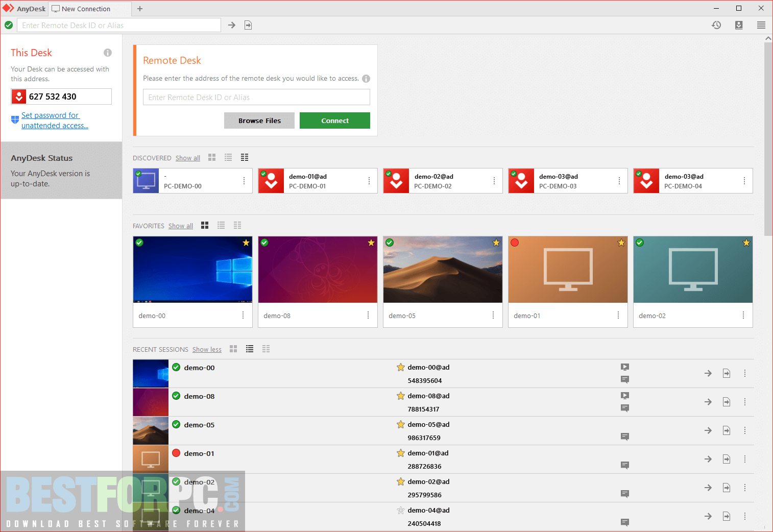Switch Discovered section to compact list view
773x532 pixels.
[x=245, y=157]
